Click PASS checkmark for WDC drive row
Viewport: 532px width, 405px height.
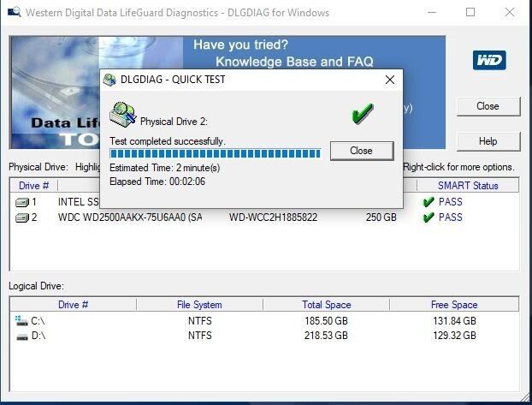(x=429, y=217)
